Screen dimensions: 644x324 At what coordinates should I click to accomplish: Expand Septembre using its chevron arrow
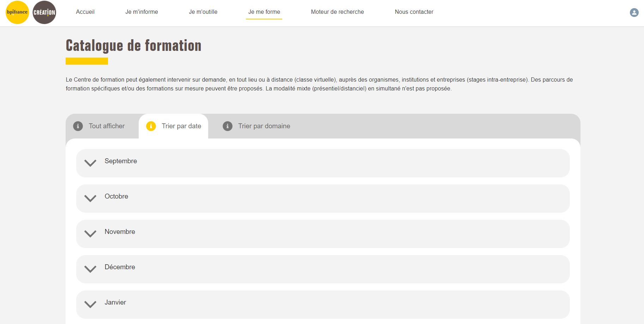90,163
